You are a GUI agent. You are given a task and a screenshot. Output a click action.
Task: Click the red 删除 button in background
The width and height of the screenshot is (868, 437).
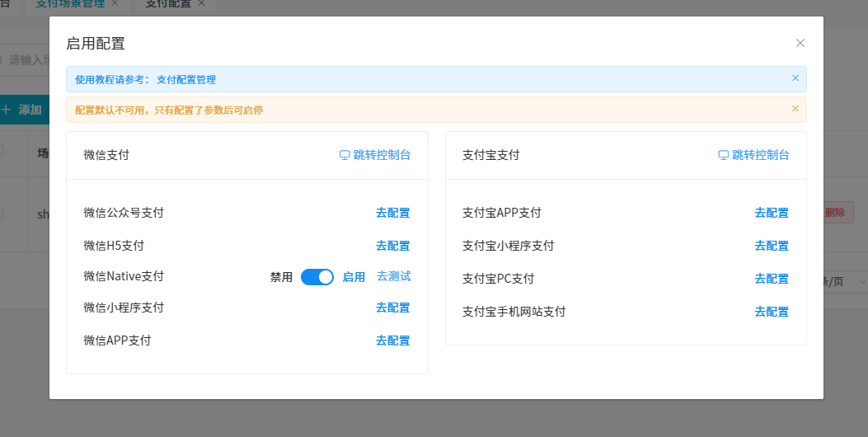coord(838,212)
